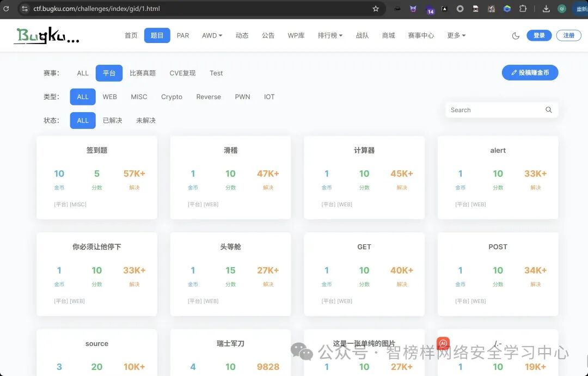This screenshot has height=376, width=588.
Task: Click the Bugku logo
Action: point(46,35)
